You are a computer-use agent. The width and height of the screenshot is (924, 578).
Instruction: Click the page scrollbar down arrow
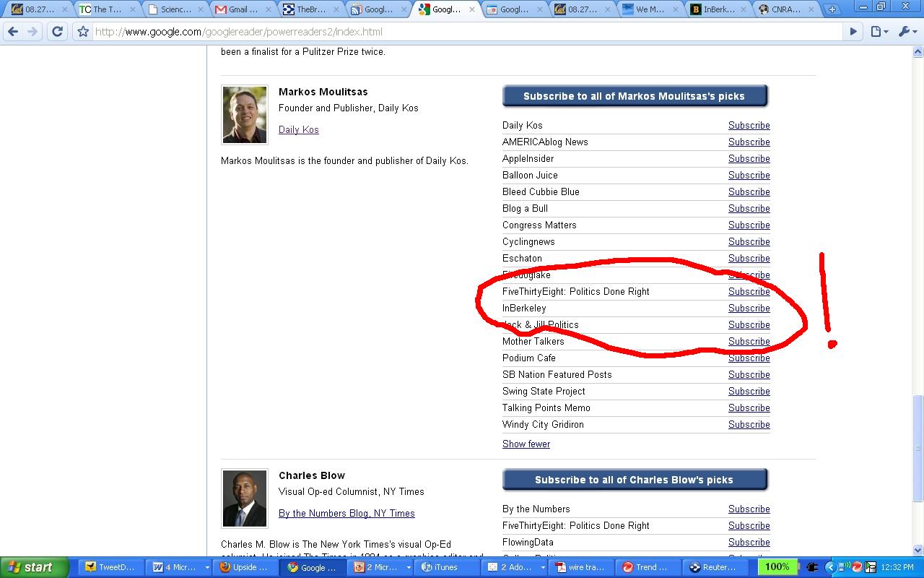pos(918,550)
